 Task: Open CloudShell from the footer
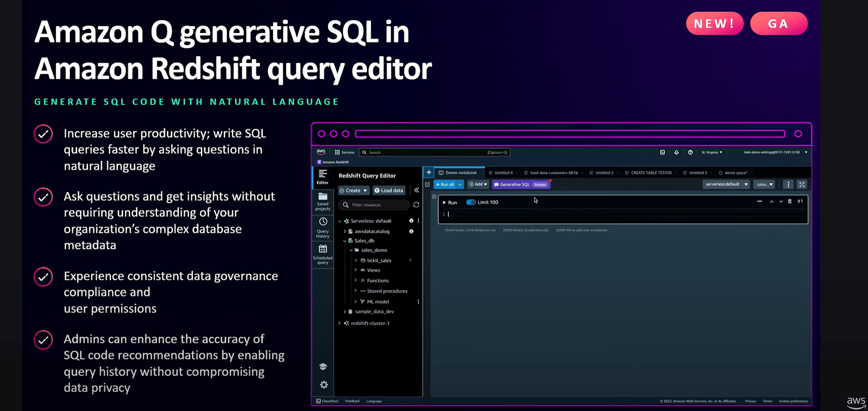pos(327,401)
